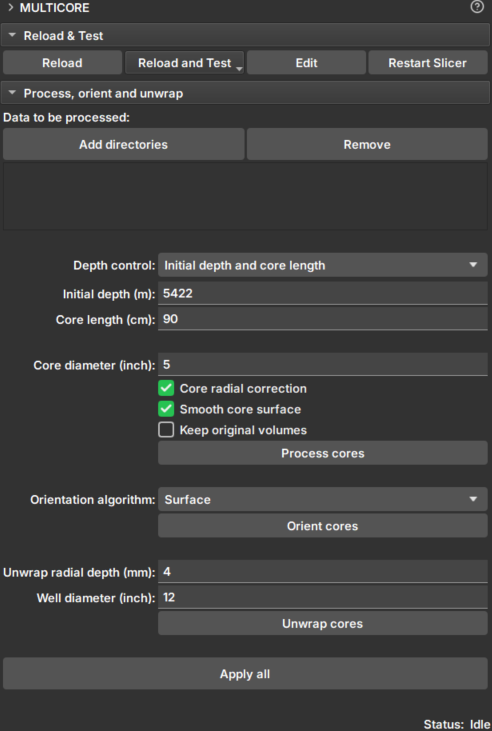
Task: Uncheck Smooth core surface checkbox
Action: 166,409
